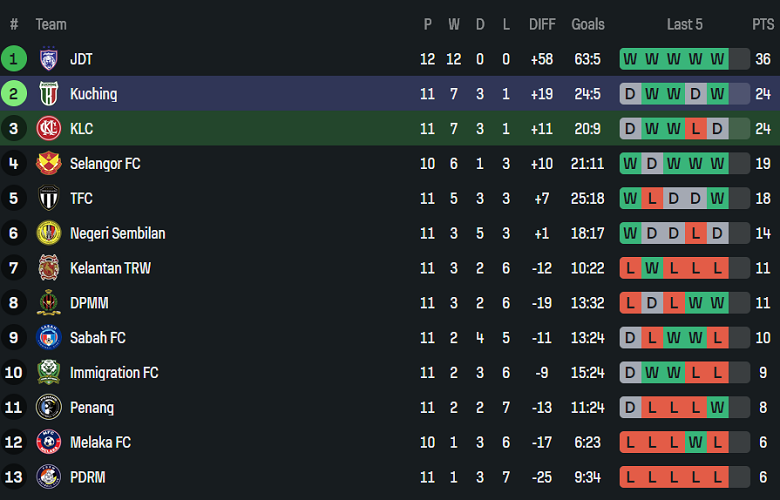
Task: Click the Last 5 column header
Action: [684, 24]
